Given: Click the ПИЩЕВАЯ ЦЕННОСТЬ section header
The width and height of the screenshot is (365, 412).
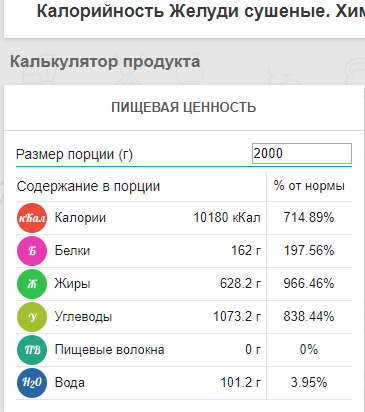Looking at the screenshot, I should (x=184, y=108).
